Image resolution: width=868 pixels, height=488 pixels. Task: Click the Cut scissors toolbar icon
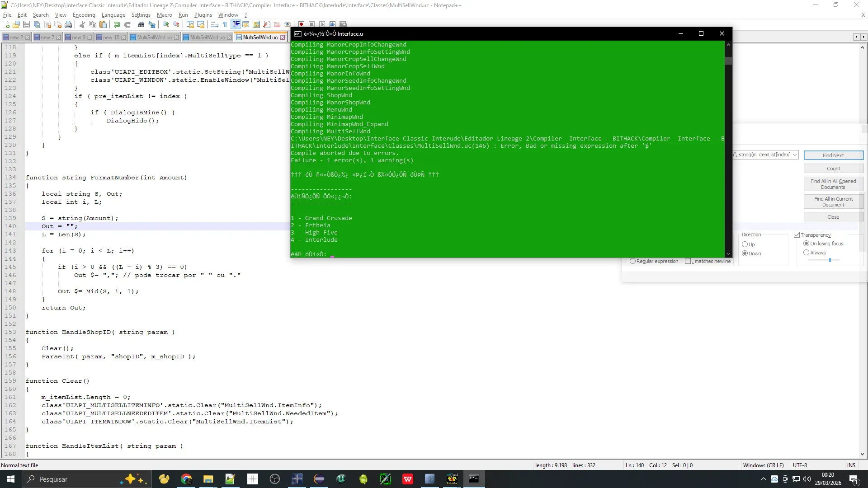click(x=82, y=24)
